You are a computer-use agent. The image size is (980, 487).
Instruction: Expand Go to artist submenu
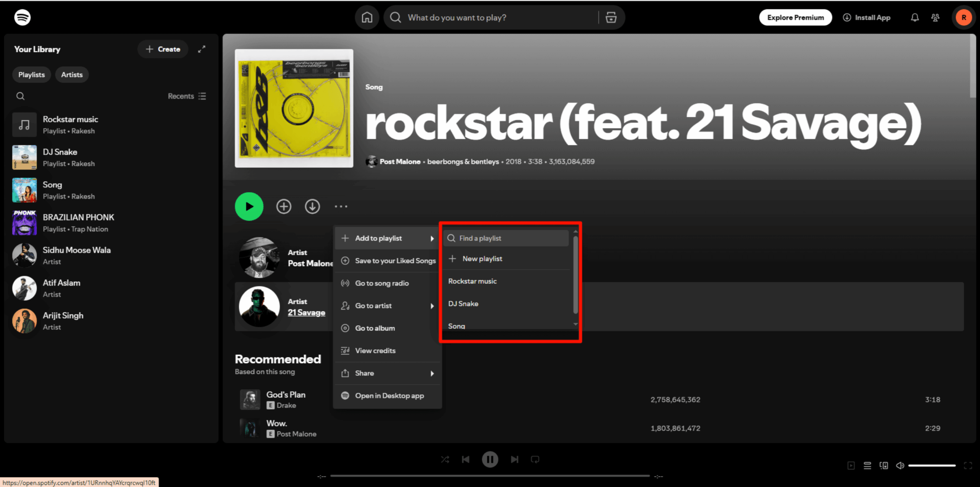coord(387,306)
